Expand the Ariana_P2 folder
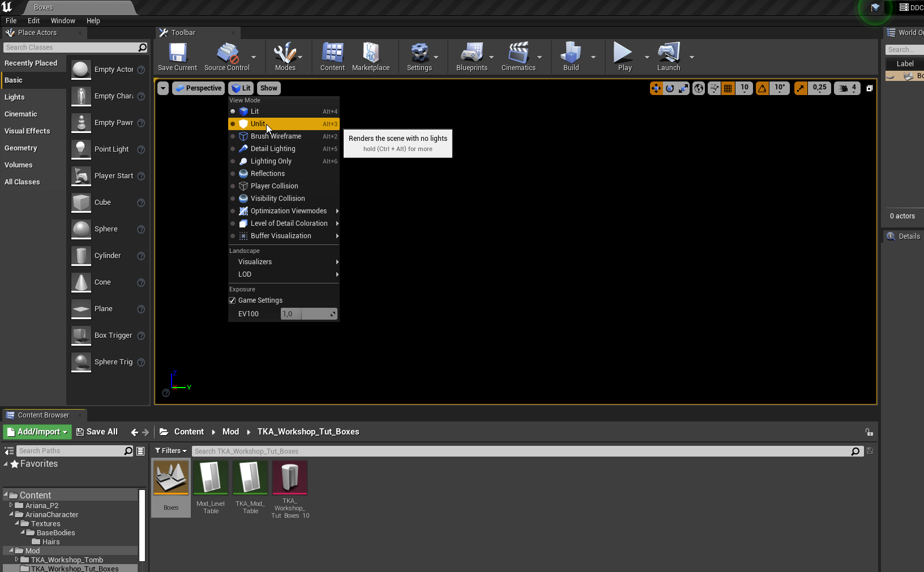The width and height of the screenshot is (924, 572). pos(11,505)
